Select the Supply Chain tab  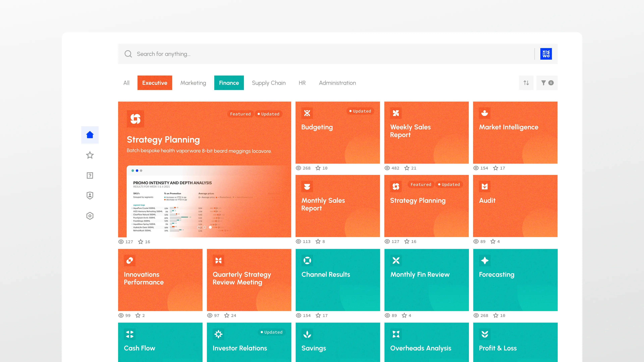(269, 83)
